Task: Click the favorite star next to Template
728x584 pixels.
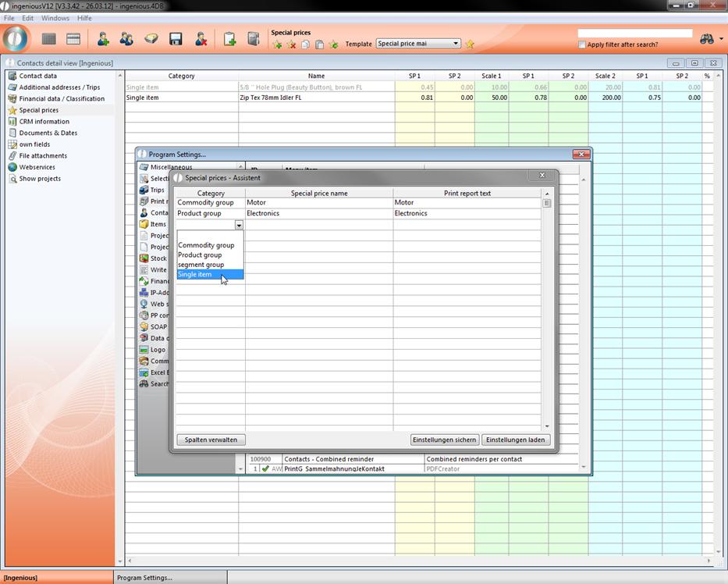Action: point(470,45)
